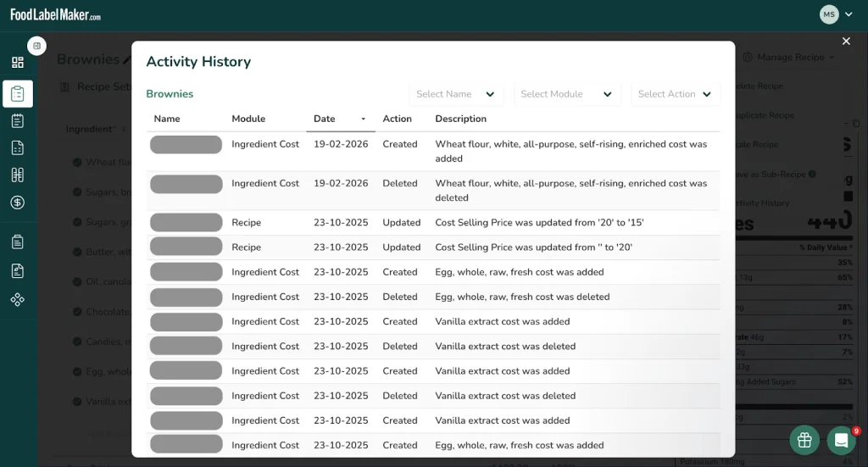
Task: Select 'Wheat flour ... cost was deleted' description
Action: click(570, 191)
